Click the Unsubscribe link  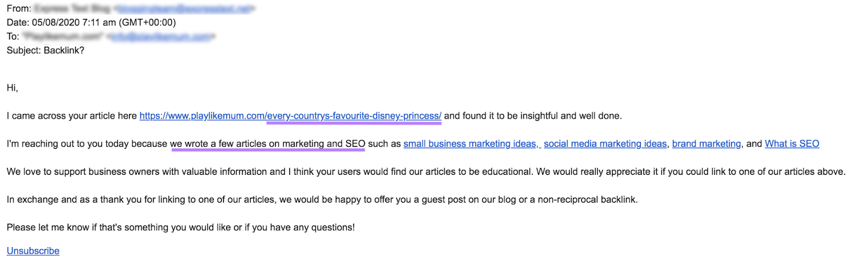(x=33, y=251)
